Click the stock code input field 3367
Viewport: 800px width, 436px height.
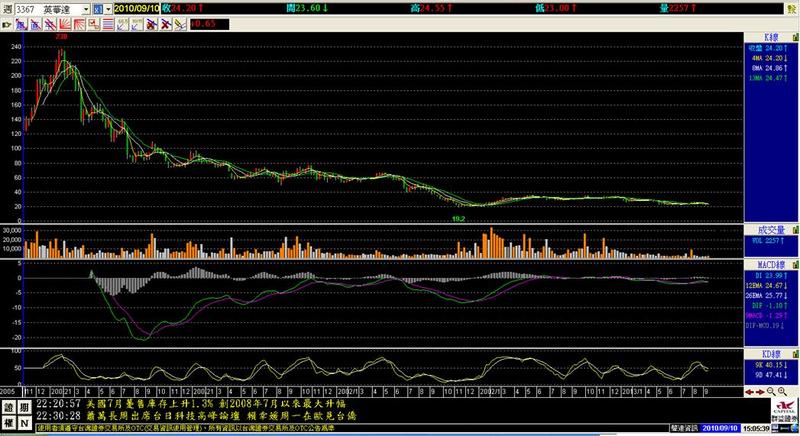coord(48,9)
